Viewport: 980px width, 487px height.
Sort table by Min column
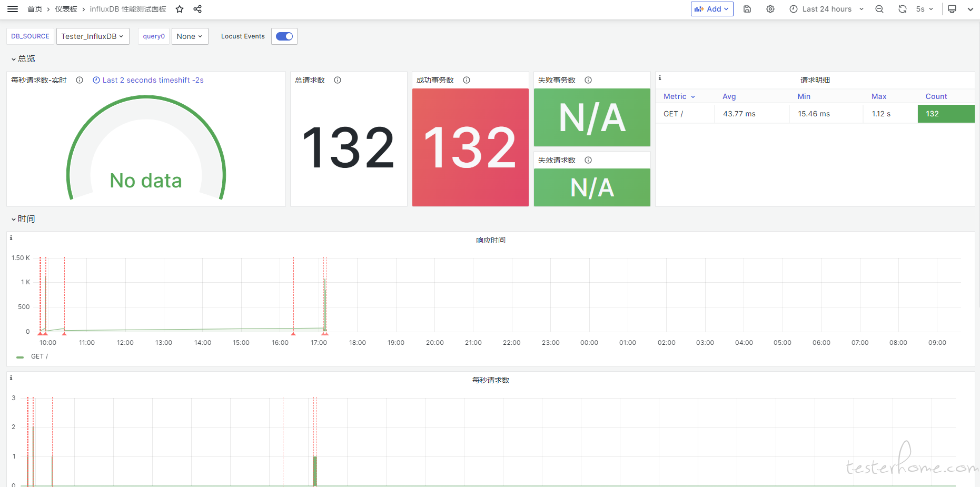click(x=804, y=96)
